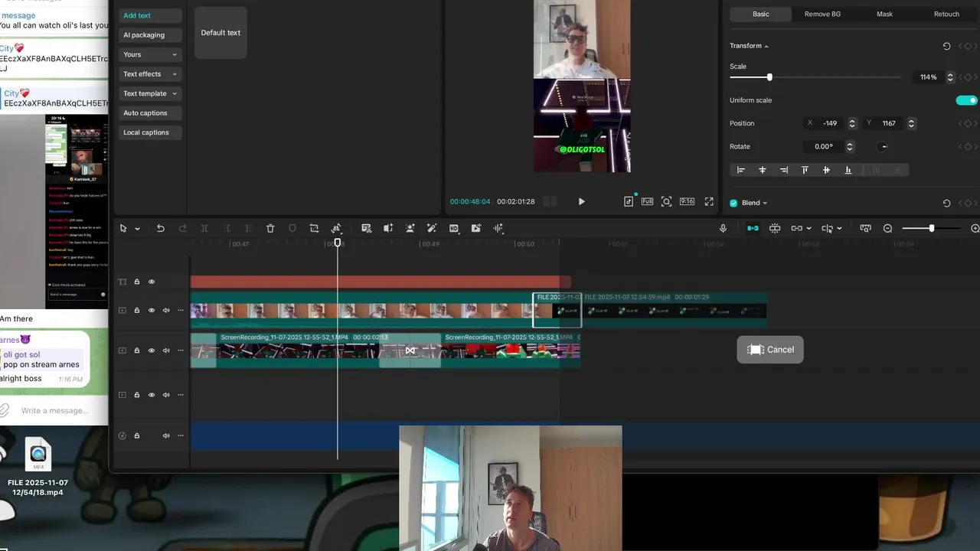Image resolution: width=980 pixels, height=551 pixels.
Task: Expand the Yours text category
Action: click(x=150, y=54)
